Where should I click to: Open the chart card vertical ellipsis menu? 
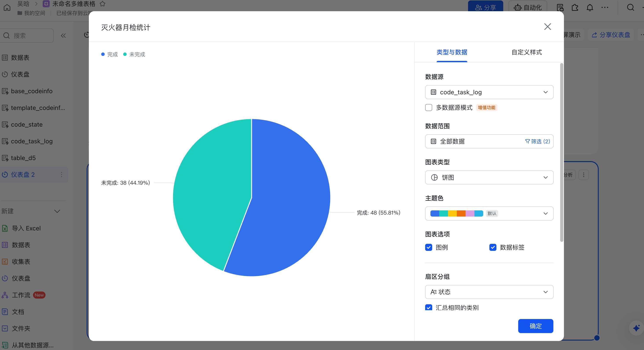coord(584,175)
